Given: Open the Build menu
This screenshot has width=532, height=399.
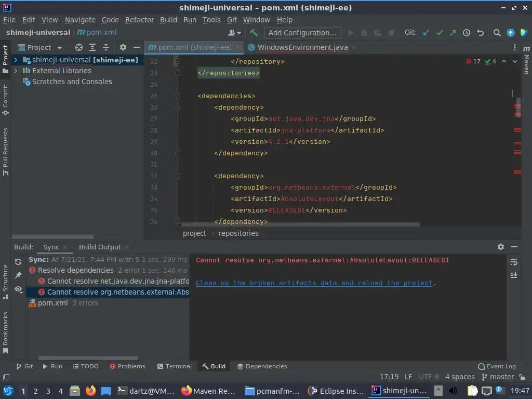Looking at the screenshot, I should click(x=169, y=20).
